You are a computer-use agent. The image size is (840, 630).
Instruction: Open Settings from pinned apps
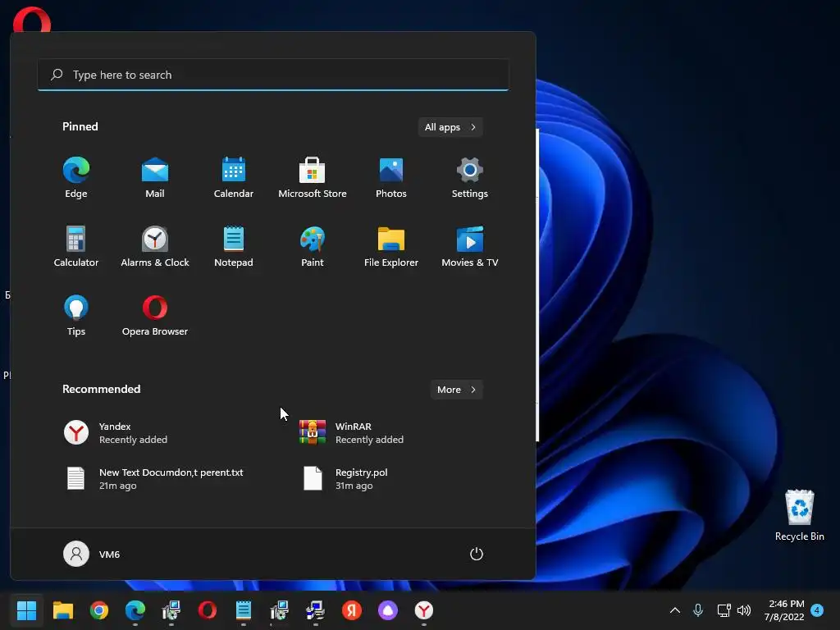(470, 178)
